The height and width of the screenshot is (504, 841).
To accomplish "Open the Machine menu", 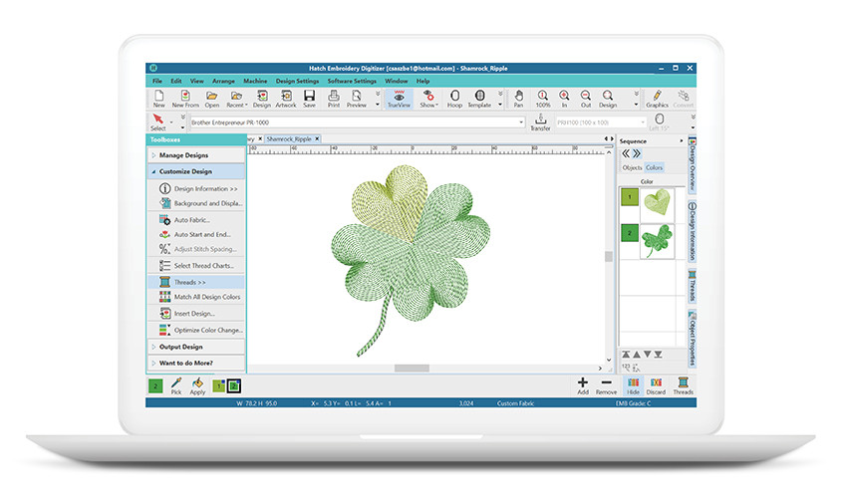I will [x=254, y=81].
